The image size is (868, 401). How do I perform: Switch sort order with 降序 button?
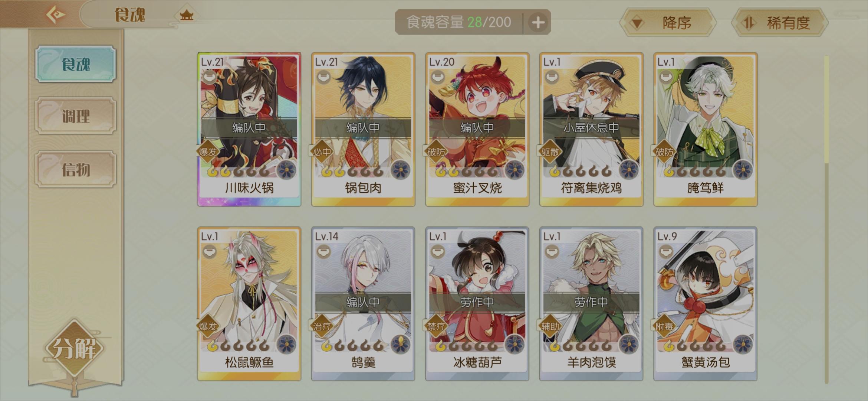click(668, 23)
